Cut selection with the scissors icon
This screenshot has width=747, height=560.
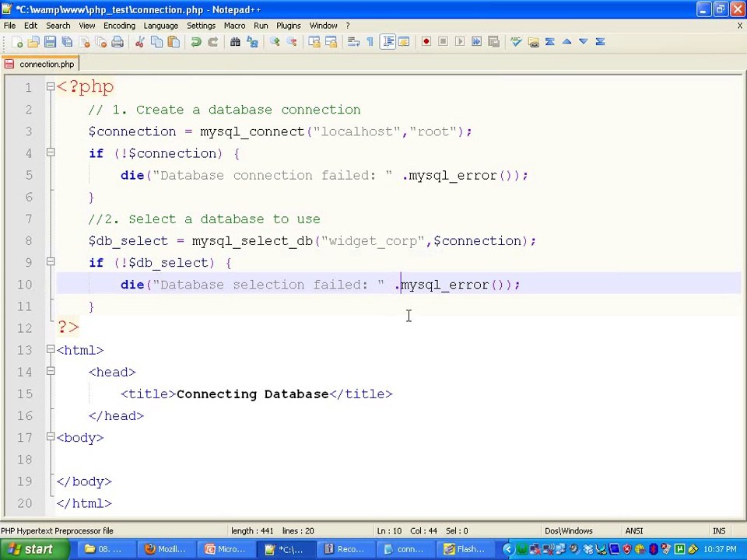click(139, 42)
